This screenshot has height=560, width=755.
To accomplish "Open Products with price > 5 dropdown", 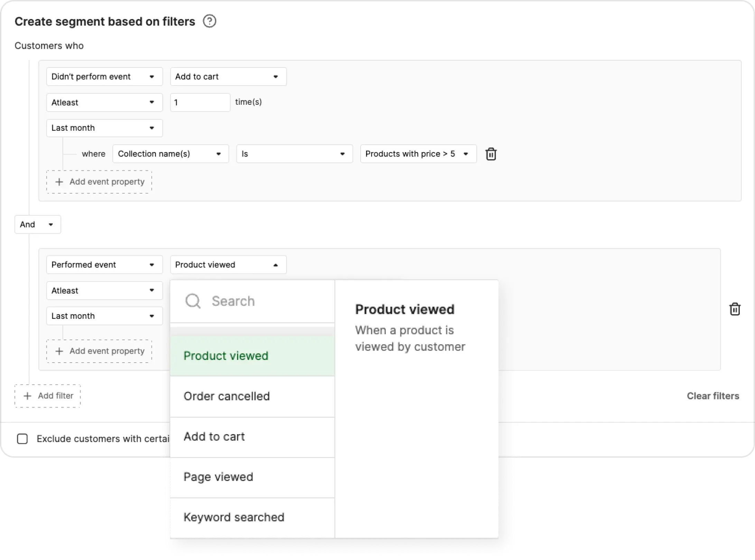I will point(418,154).
